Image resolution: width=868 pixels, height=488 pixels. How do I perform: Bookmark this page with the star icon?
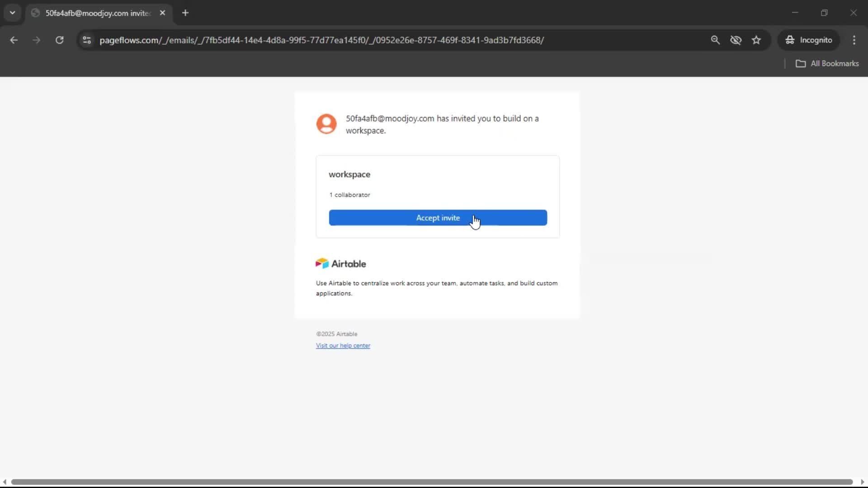[756, 40]
